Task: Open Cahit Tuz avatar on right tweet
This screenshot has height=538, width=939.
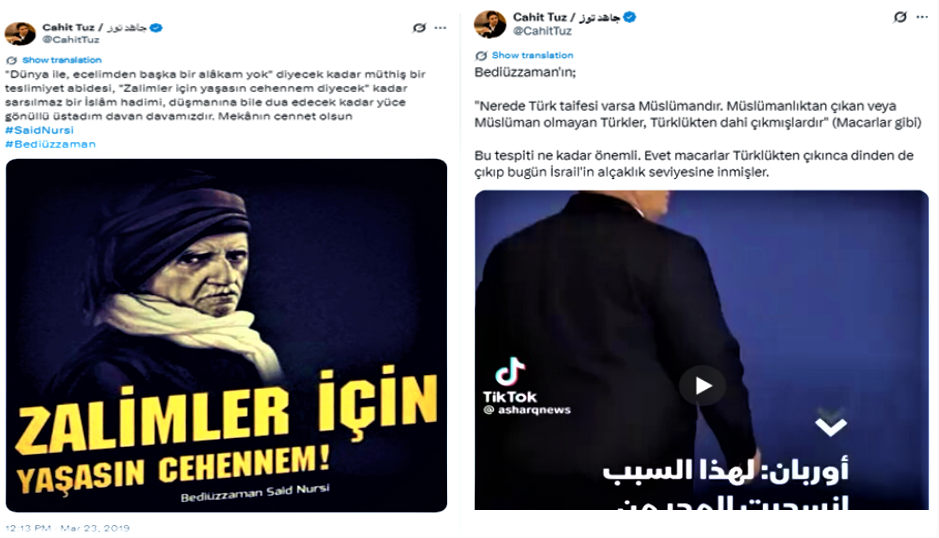Action: point(489,24)
